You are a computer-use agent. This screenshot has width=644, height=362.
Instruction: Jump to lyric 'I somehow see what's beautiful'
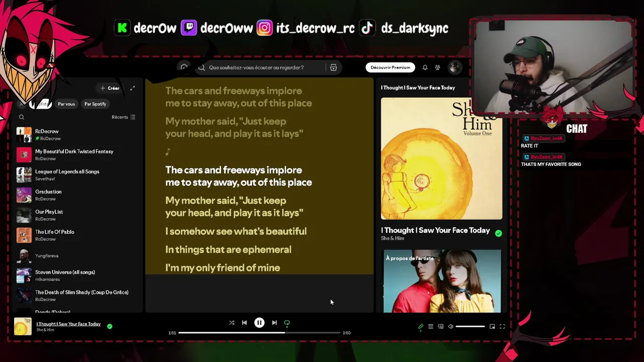pyautogui.click(x=236, y=231)
